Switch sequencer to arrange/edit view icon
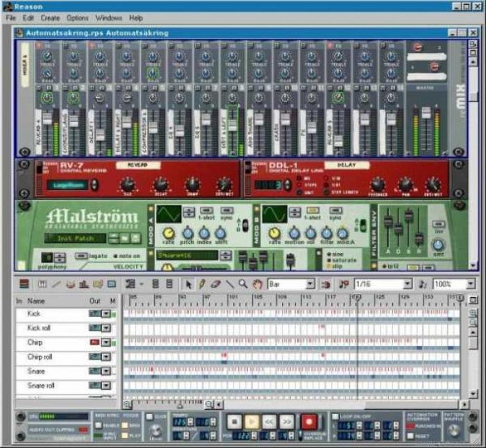The image size is (486, 448). coord(24,284)
